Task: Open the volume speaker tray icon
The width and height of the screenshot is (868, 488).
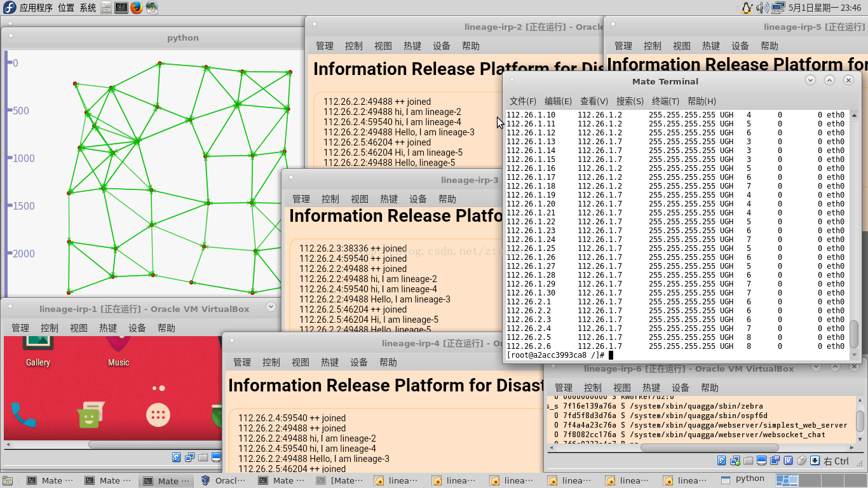Action: pos(763,8)
